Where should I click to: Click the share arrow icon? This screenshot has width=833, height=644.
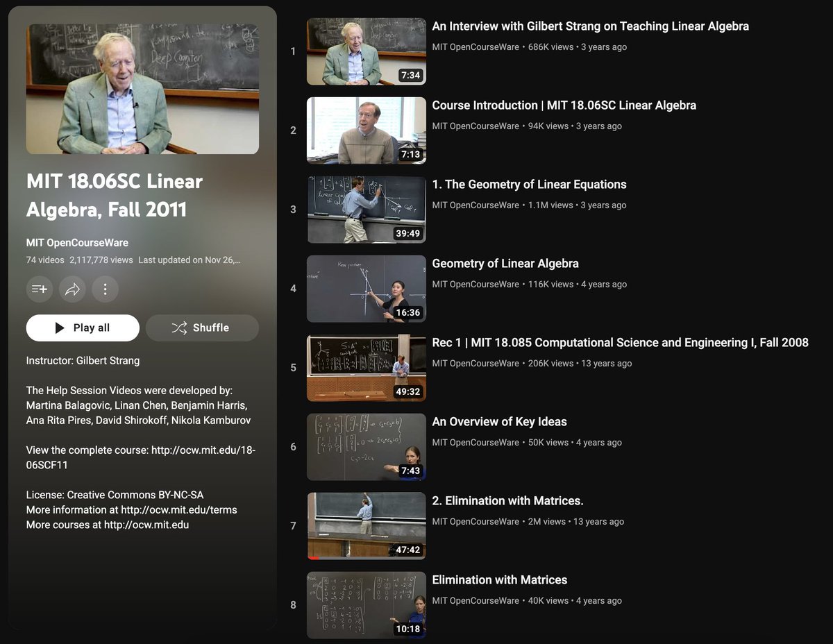(x=72, y=289)
